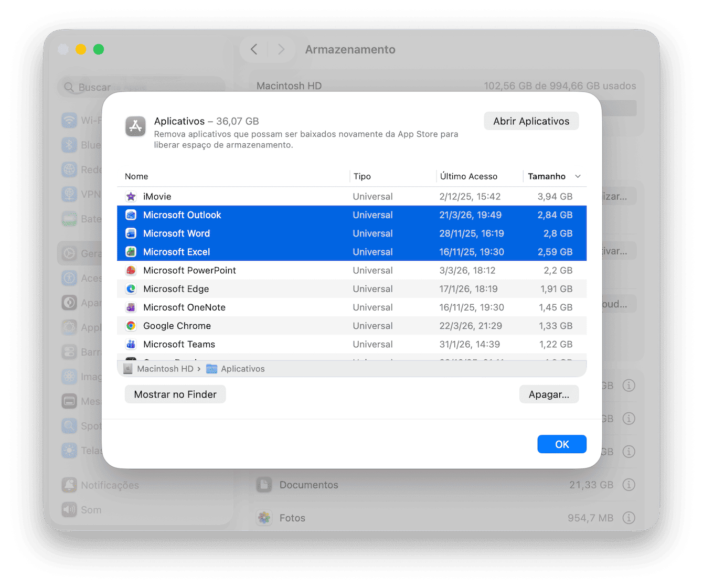Click the date 28/11/25, 16:19
The image size is (703, 588).
coord(472,233)
